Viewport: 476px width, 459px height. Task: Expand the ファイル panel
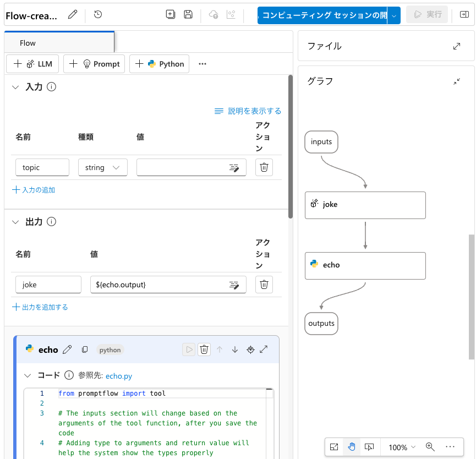click(457, 46)
